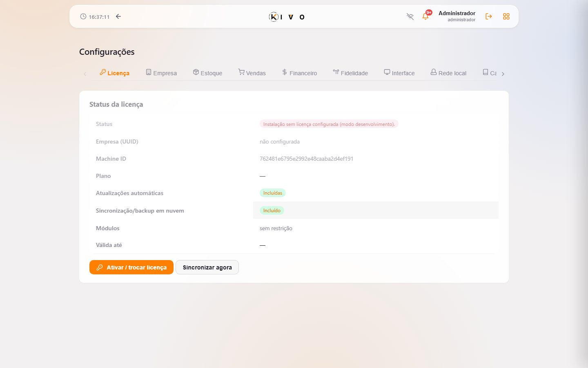Screen dimensions: 588x368
Task: Open the Administrador user profile
Action: 457,16
